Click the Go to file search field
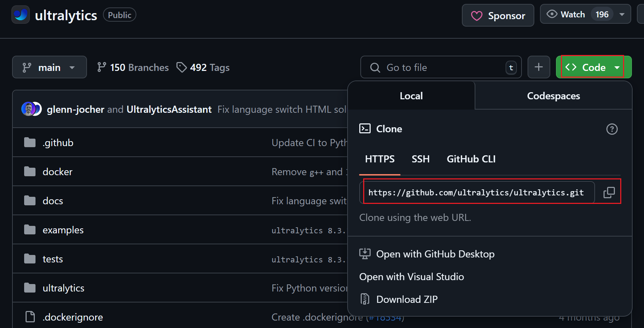Viewport: 644px width, 328px height. 440,67
